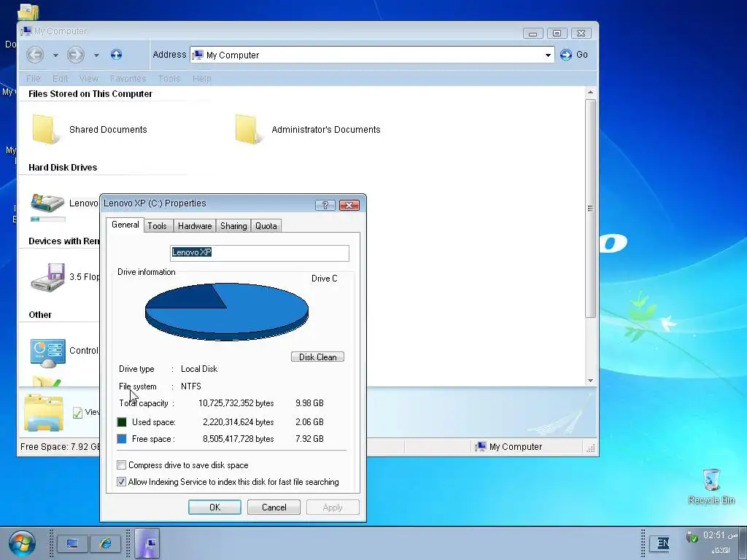Click the Free Space status bar text
The image size is (747, 560).
coord(60,447)
